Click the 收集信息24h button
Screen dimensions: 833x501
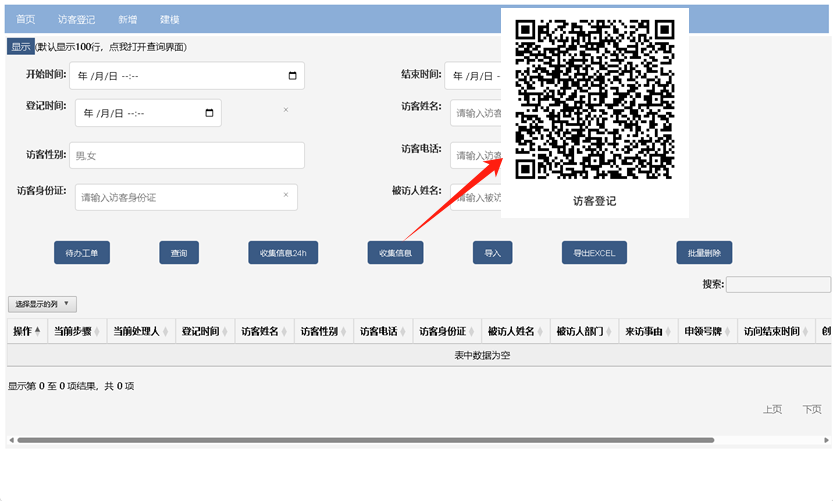point(283,253)
